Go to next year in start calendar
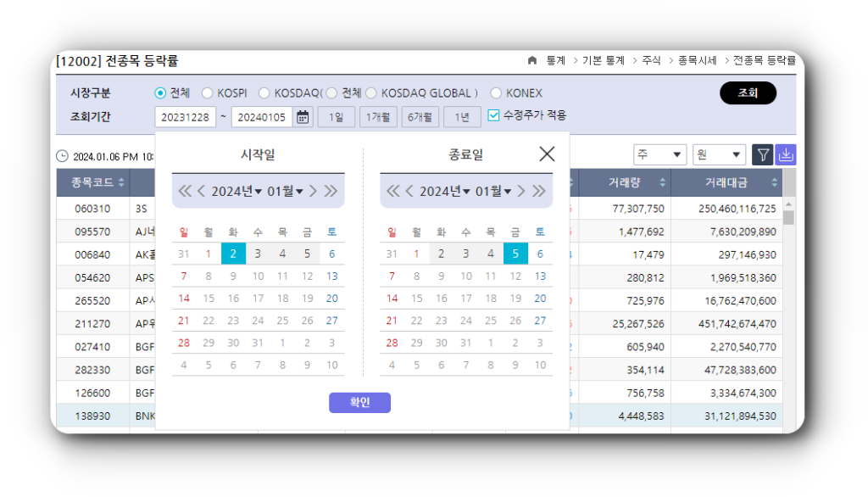 (331, 191)
